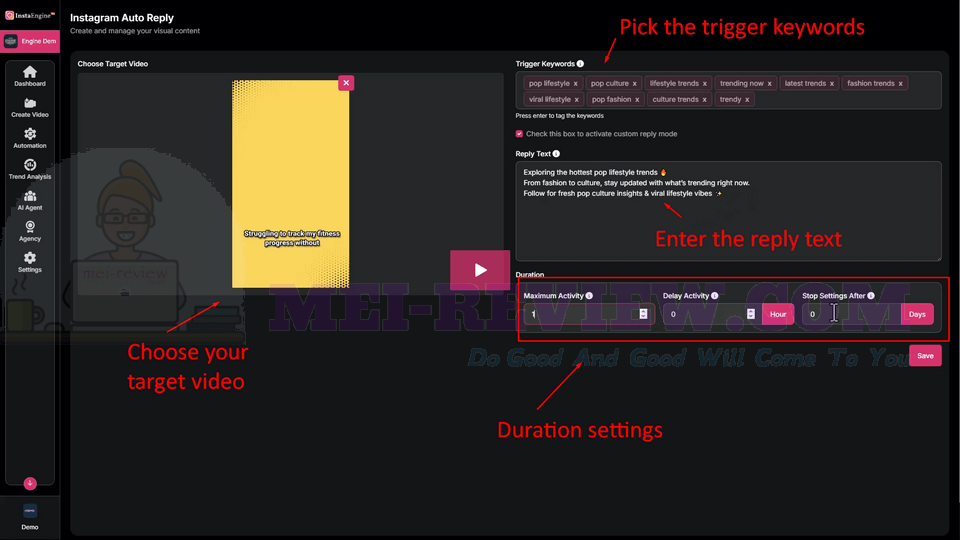Click the Stop Settings After field
Viewport: 960px width, 540px height.
852,314
